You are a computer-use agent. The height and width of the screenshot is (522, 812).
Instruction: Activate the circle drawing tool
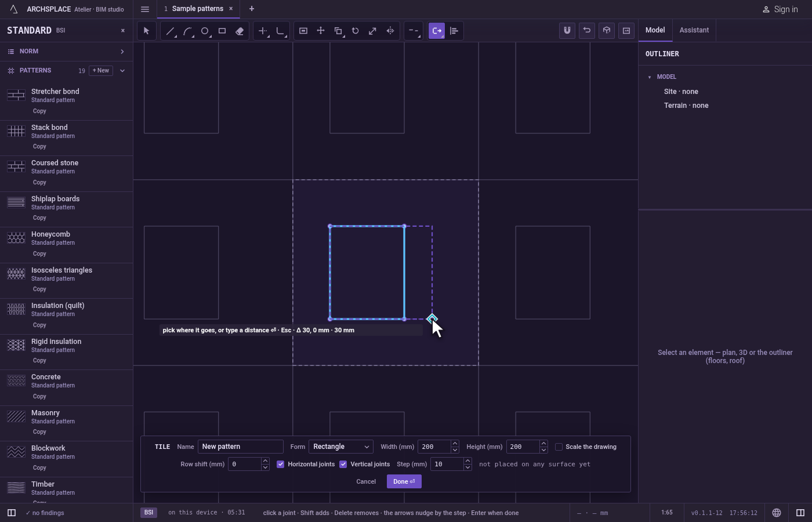point(205,31)
